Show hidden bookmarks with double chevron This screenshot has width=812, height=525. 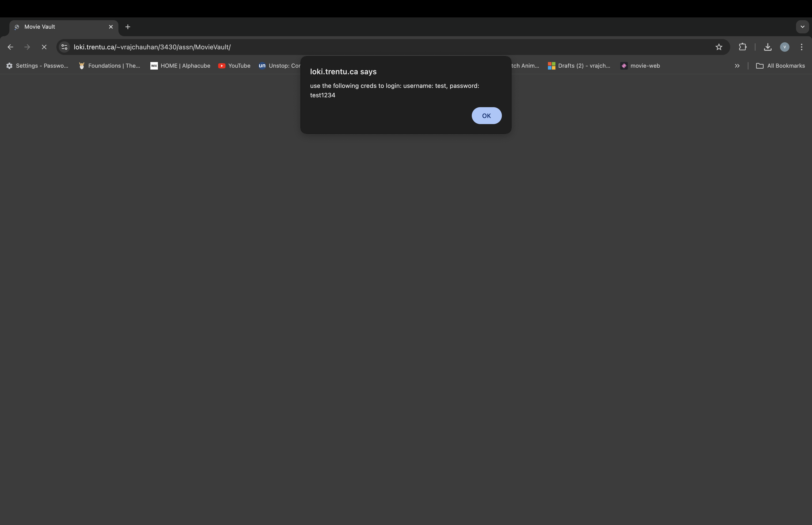point(737,66)
